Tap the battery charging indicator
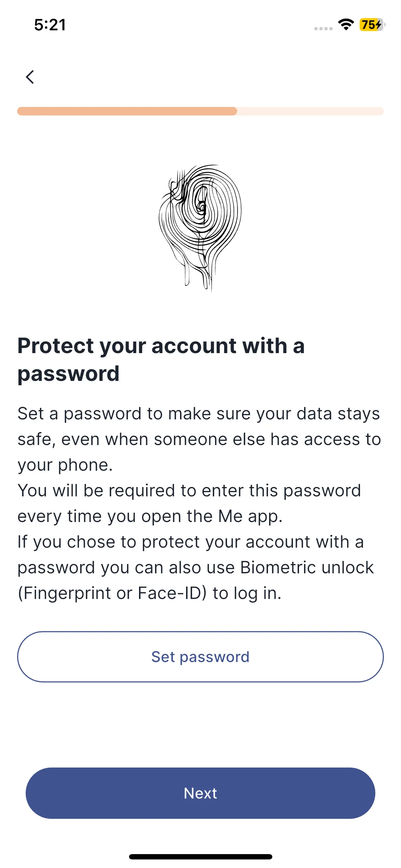Viewport: 401px width, 868px height. coord(372,25)
